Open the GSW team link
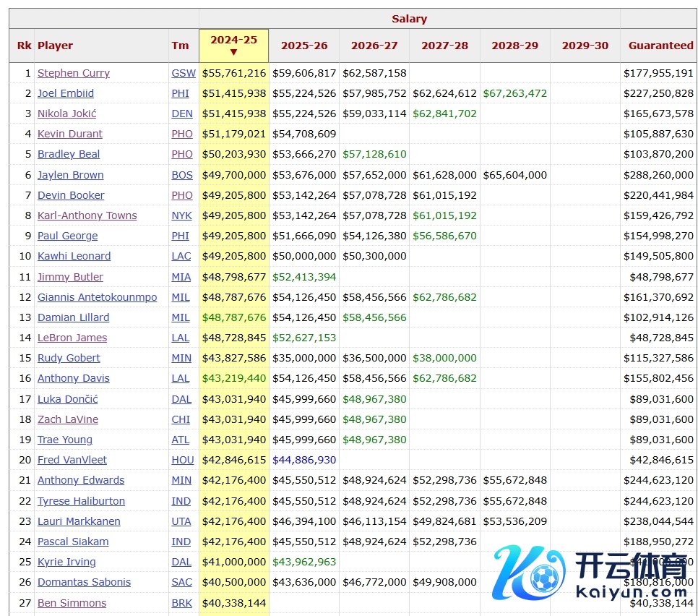Viewport: 698px width, 616px height. (x=183, y=73)
